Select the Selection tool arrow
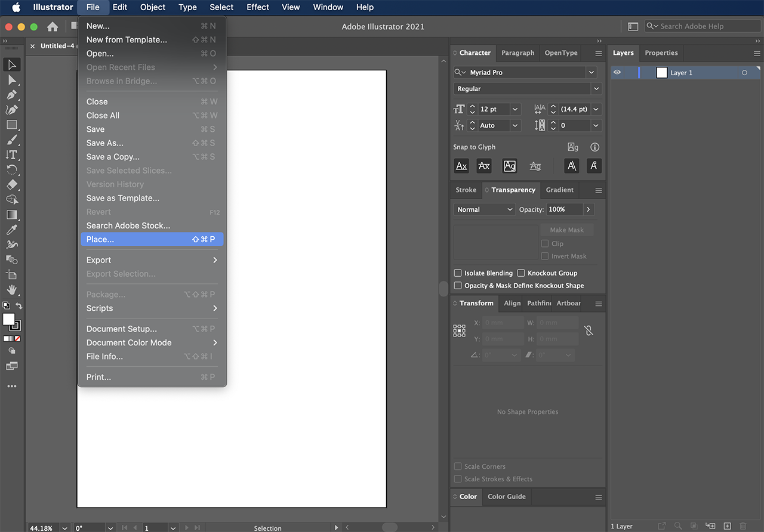 (x=12, y=64)
